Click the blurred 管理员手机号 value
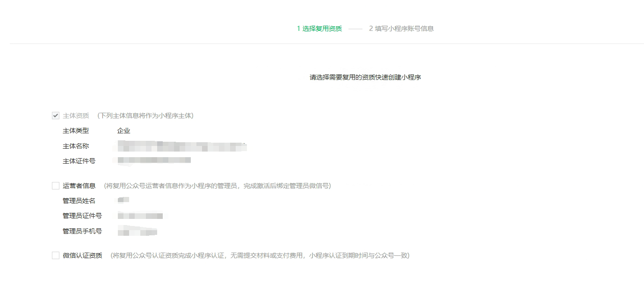This screenshot has height=305, width=644. pyautogui.click(x=137, y=231)
